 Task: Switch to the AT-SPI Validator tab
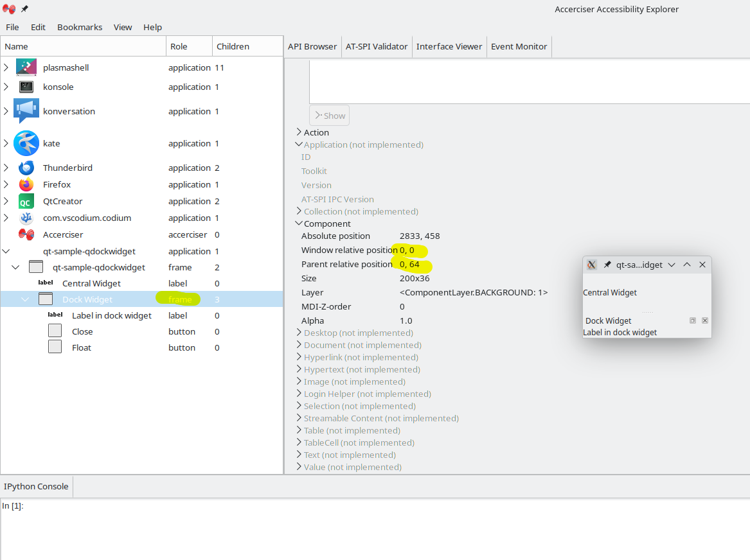click(x=377, y=47)
